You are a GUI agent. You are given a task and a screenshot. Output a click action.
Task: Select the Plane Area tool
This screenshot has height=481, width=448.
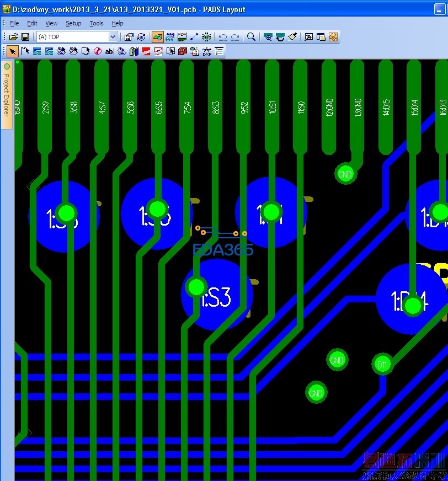[146, 51]
